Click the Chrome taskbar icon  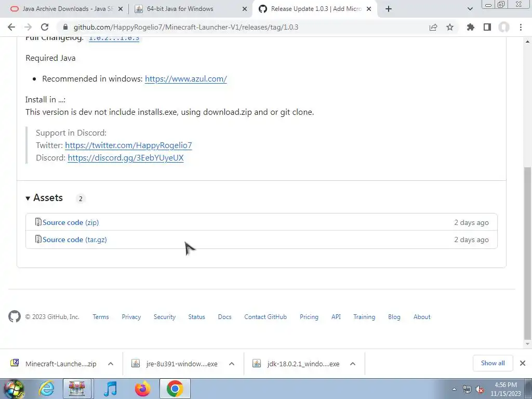point(175,389)
